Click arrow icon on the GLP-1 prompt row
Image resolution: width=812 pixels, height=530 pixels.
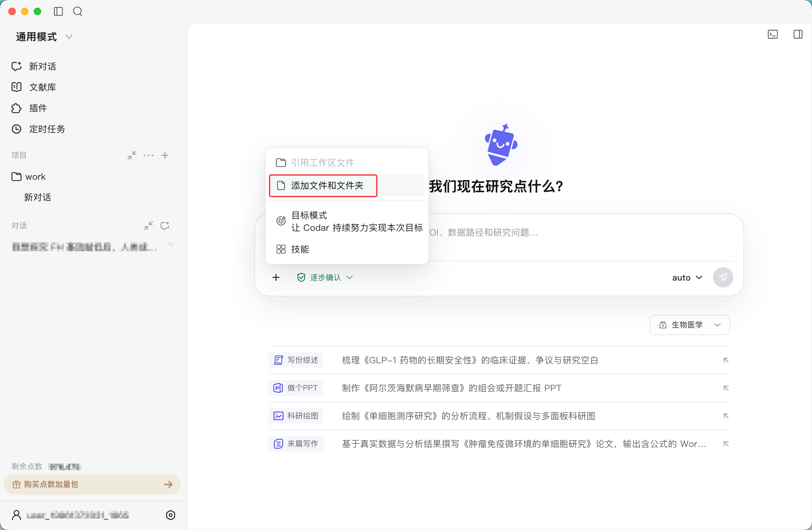726,360
